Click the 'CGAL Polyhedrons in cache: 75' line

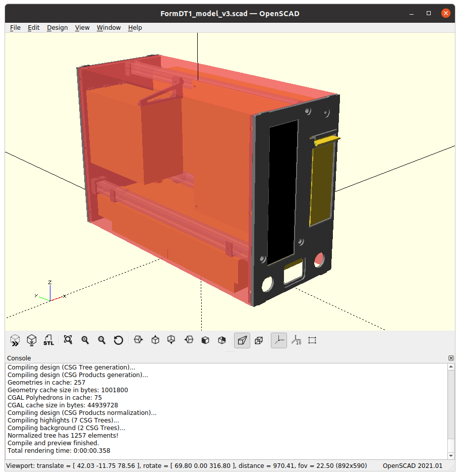click(54, 398)
